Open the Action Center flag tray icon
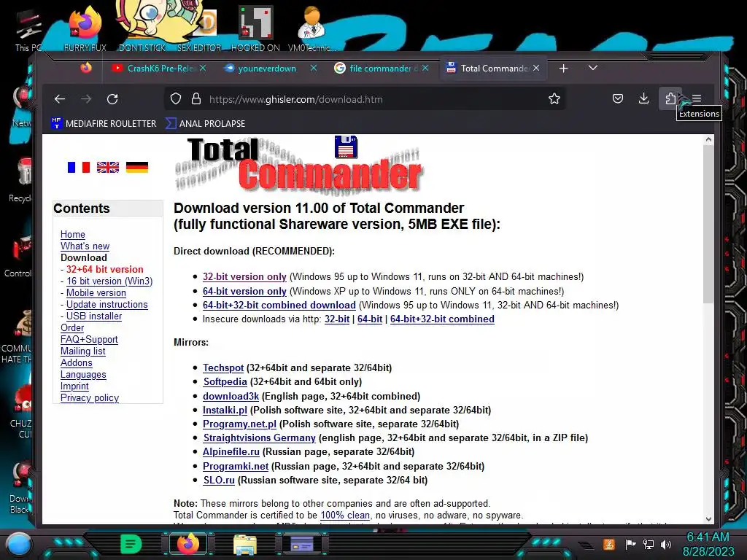This screenshot has width=747, height=560. pyautogui.click(x=630, y=544)
